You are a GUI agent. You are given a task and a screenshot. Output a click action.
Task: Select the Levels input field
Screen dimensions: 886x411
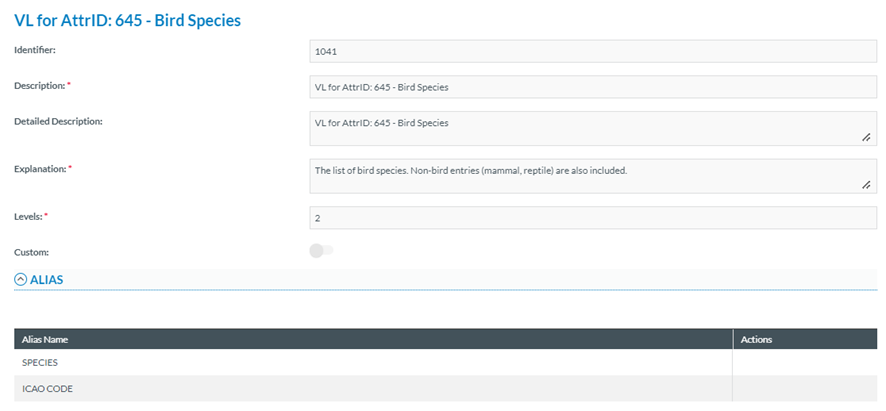pyautogui.click(x=593, y=218)
